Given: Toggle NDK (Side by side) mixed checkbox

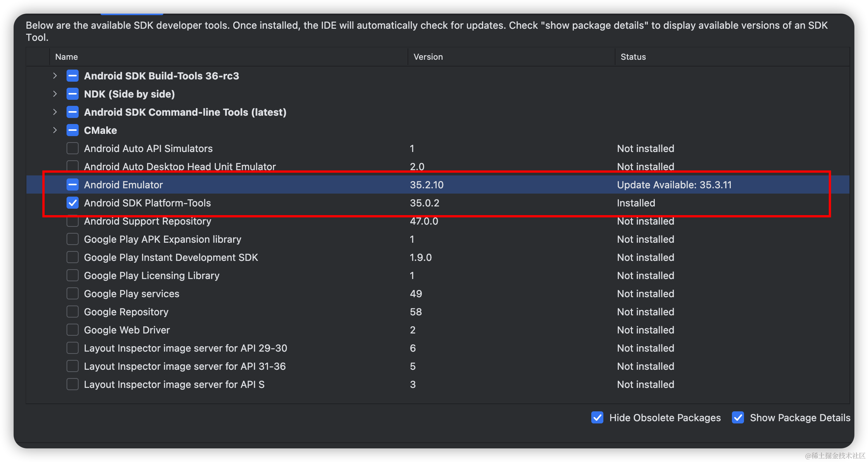Looking at the screenshot, I should [73, 94].
